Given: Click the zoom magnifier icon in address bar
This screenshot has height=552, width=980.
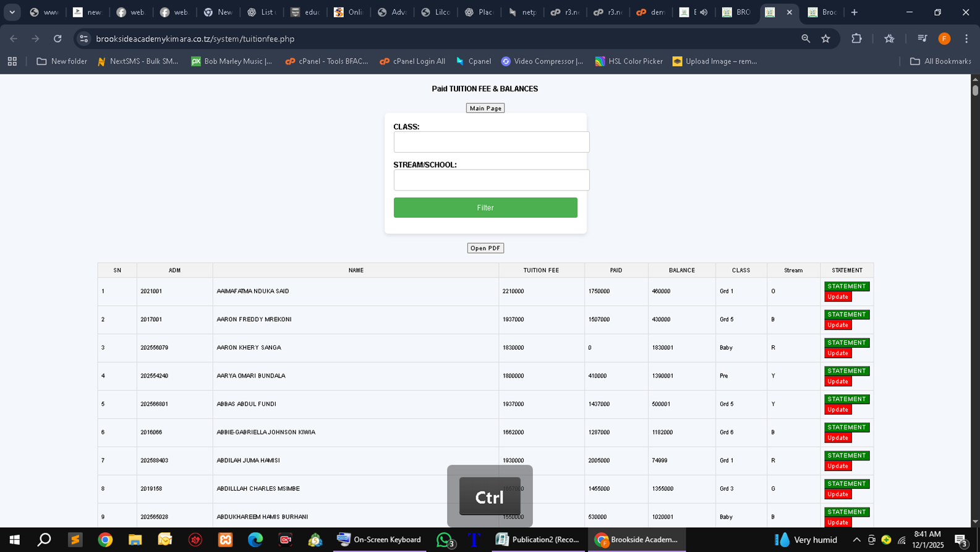Looking at the screenshot, I should pyautogui.click(x=805, y=38).
